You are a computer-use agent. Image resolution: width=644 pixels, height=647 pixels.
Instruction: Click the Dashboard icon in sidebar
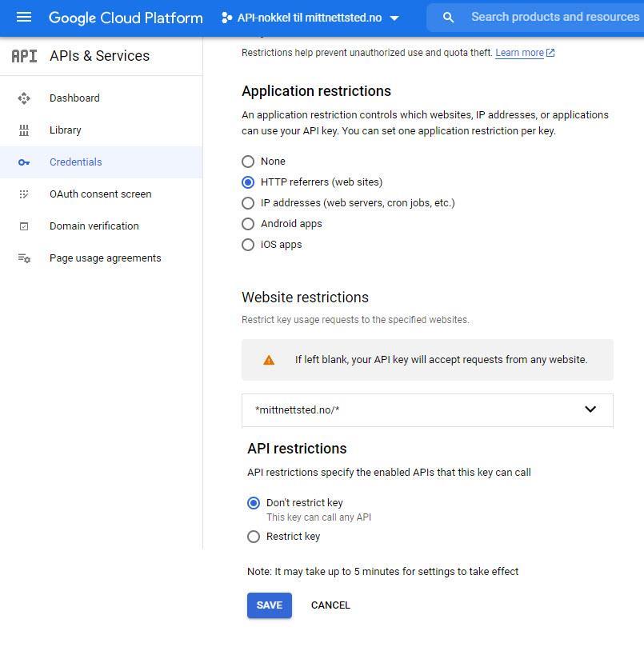(x=24, y=98)
